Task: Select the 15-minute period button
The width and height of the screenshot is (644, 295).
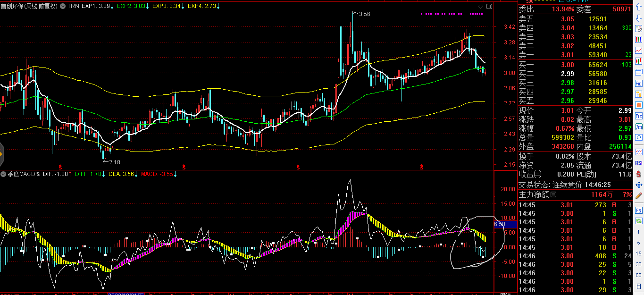Action: [x=639, y=253]
